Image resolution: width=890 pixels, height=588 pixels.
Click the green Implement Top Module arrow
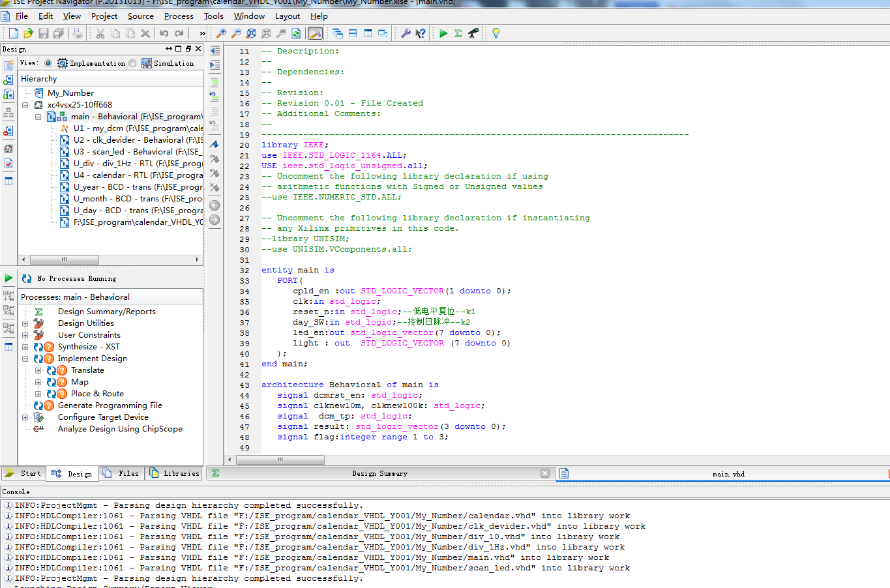(x=443, y=33)
